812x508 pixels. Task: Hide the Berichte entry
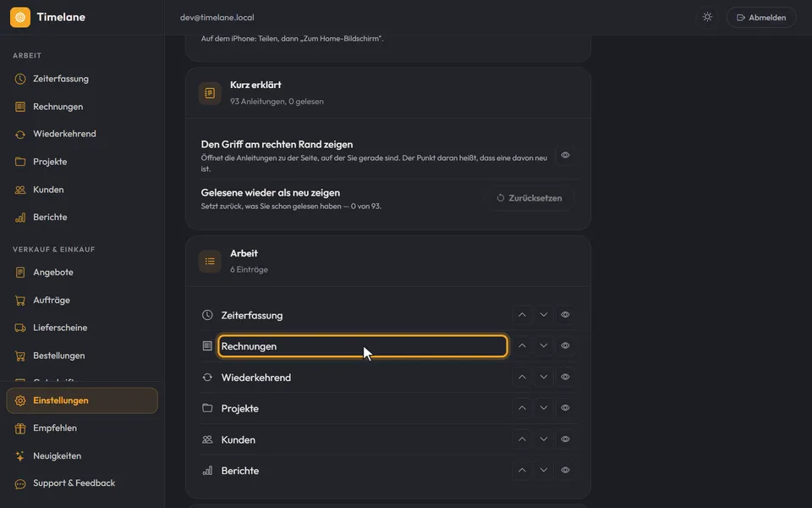pos(565,470)
